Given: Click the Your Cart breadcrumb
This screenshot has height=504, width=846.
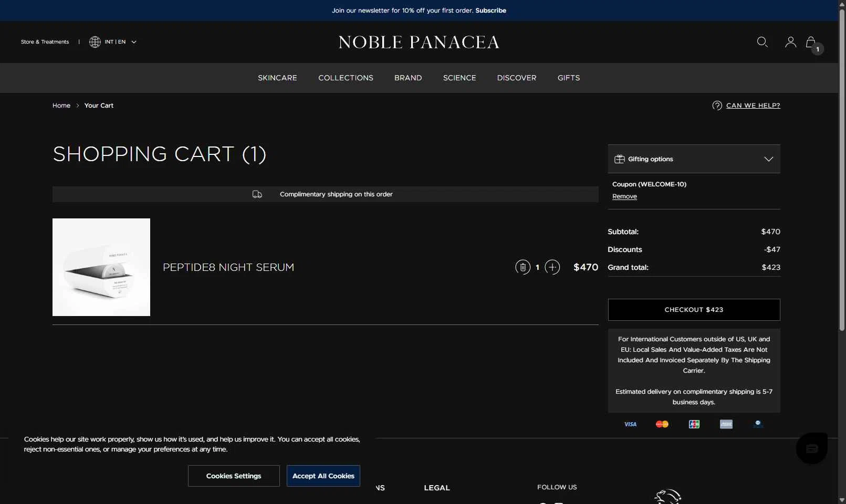Looking at the screenshot, I should 99,106.
